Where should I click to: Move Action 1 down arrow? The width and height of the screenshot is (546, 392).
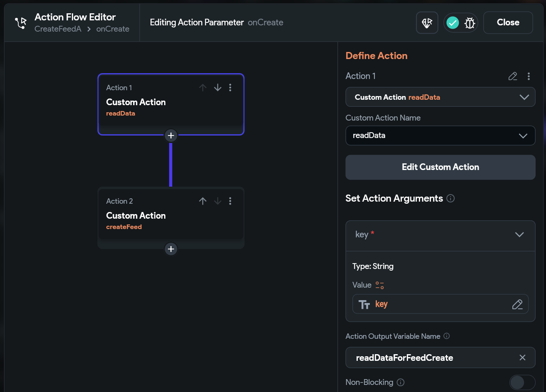[218, 88]
